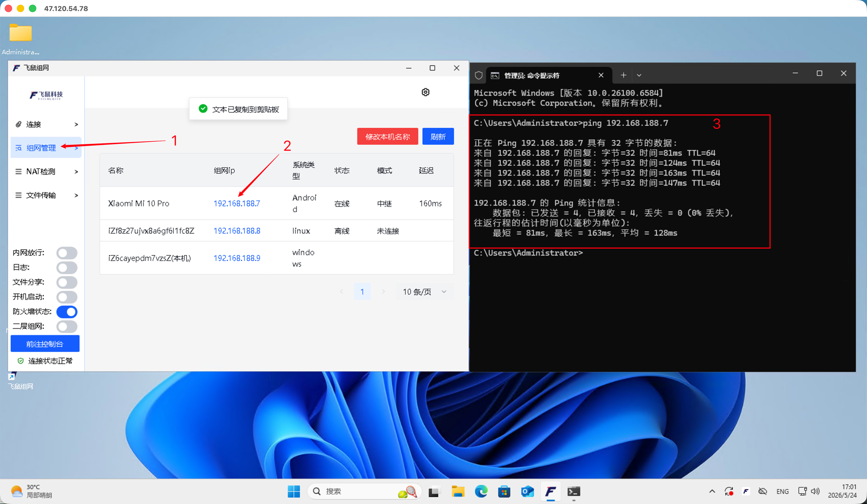Click the shield icon beside 连接状态正常
This screenshot has height=504, width=867.
point(21,361)
